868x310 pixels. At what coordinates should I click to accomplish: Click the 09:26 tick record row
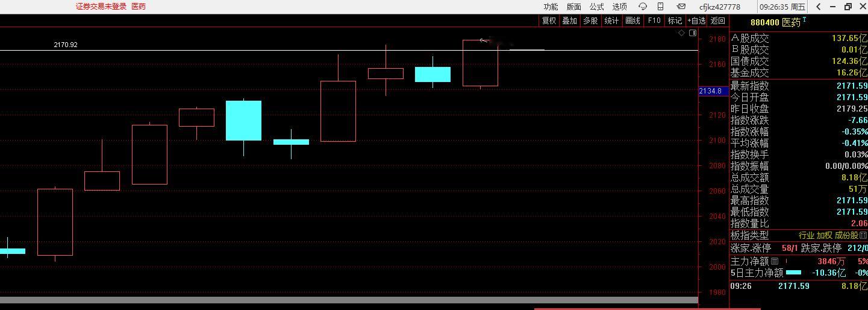pyautogui.click(x=799, y=286)
